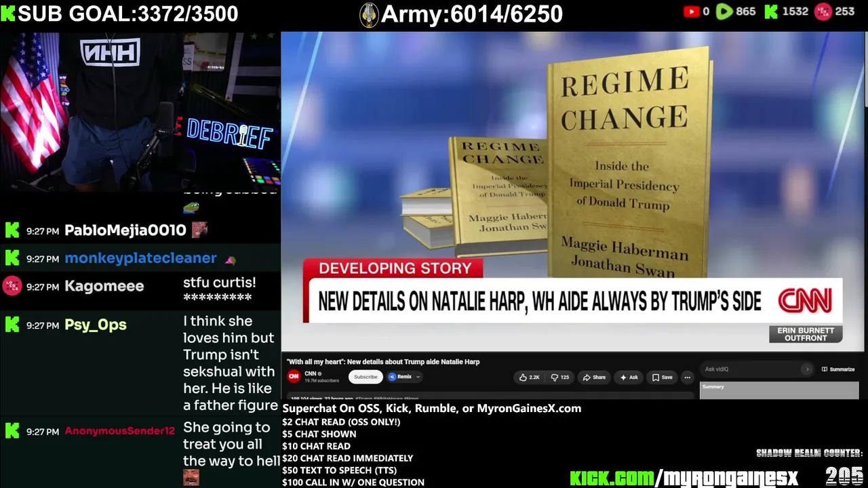
Task: Click the Kick icon beside PabloMejia0010
Action: [x=12, y=230]
